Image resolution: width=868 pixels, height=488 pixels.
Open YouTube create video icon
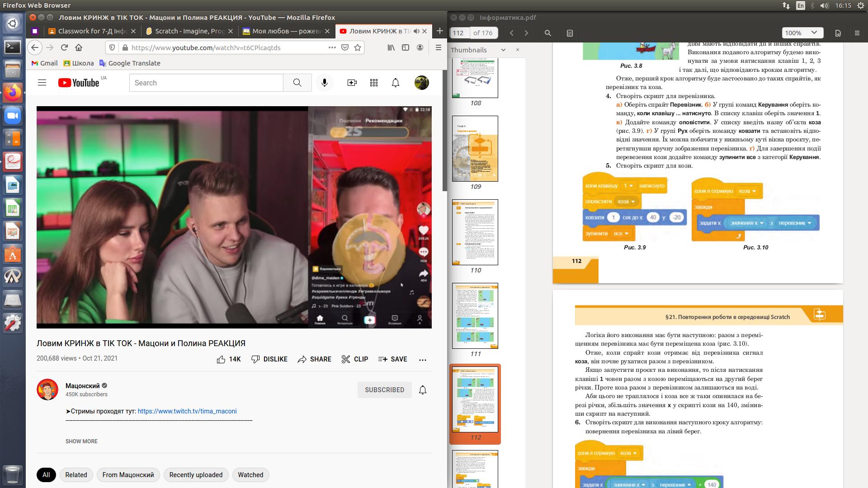point(352,83)
